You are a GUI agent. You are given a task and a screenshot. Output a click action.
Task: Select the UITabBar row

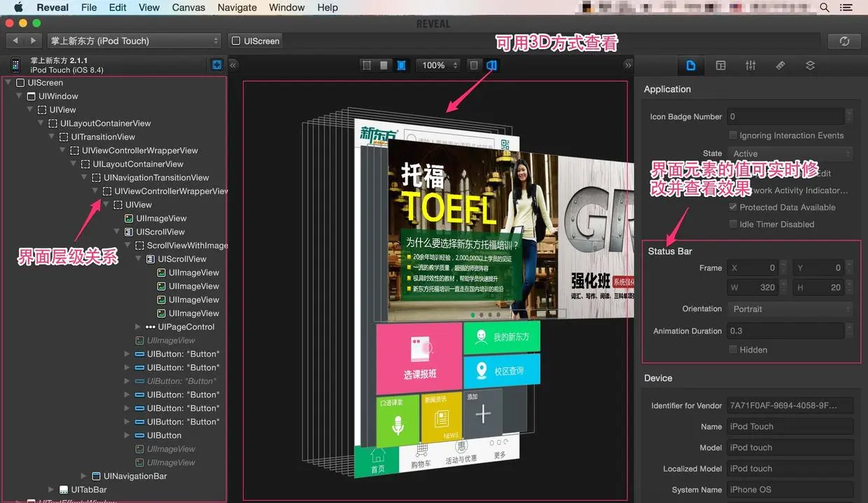click(x=83, y=490)
